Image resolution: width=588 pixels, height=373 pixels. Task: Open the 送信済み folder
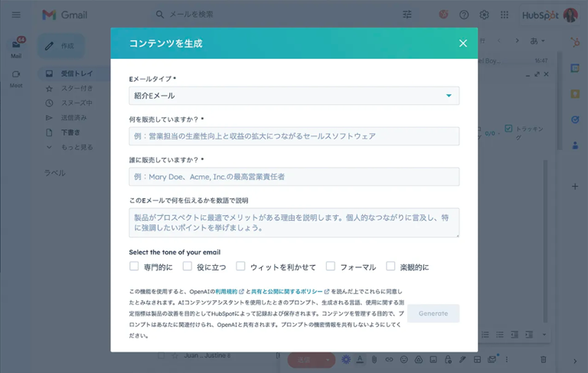coord(73,118)
